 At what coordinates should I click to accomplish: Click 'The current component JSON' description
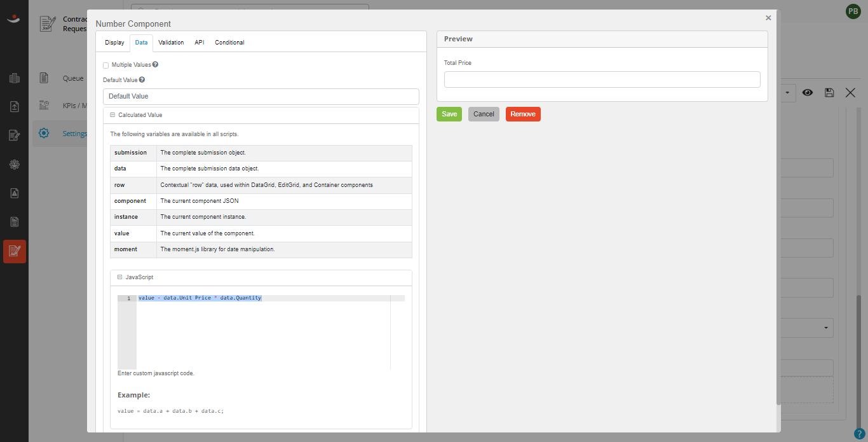200,201
